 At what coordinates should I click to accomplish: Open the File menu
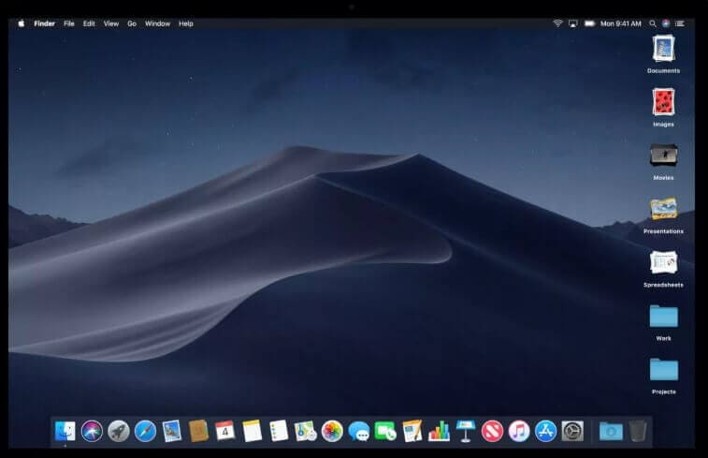pyautogui.click(x=69, y=23)
